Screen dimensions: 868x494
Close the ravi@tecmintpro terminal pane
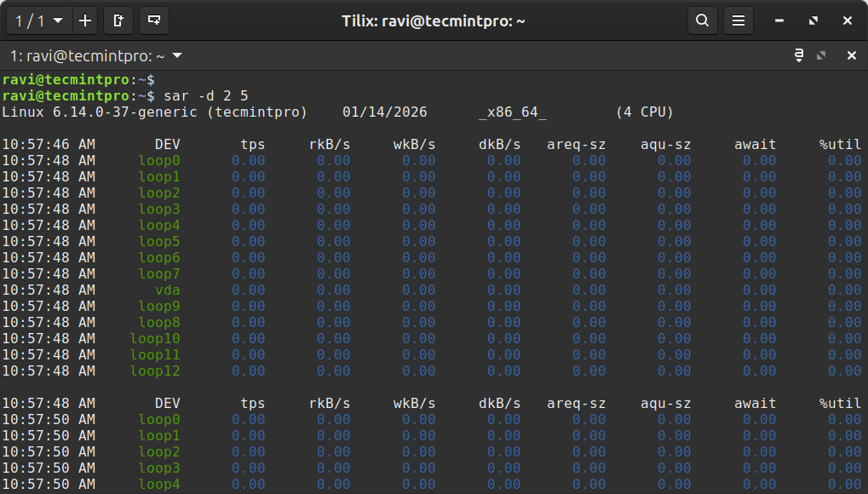pyautogui.click(x=851, y=56)
